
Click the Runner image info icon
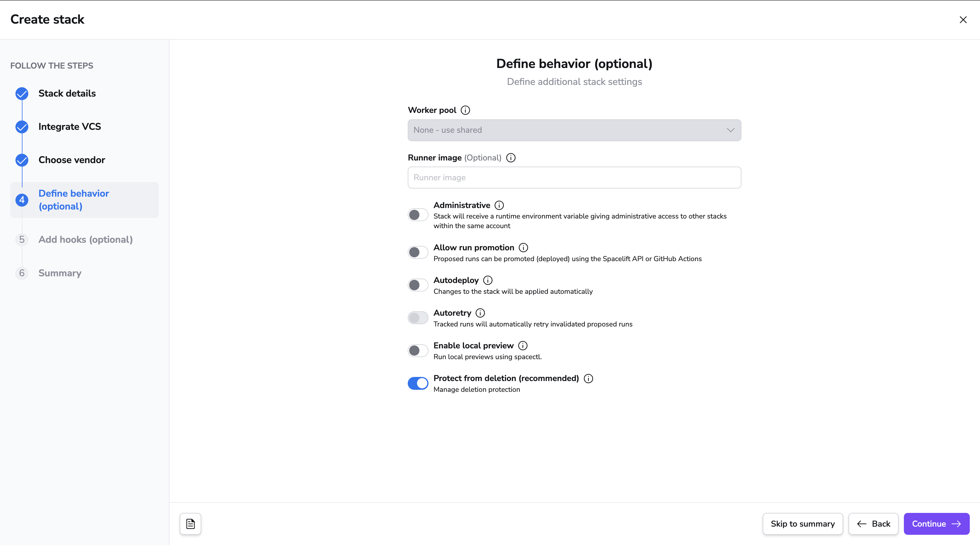click(x=511, y=158)
